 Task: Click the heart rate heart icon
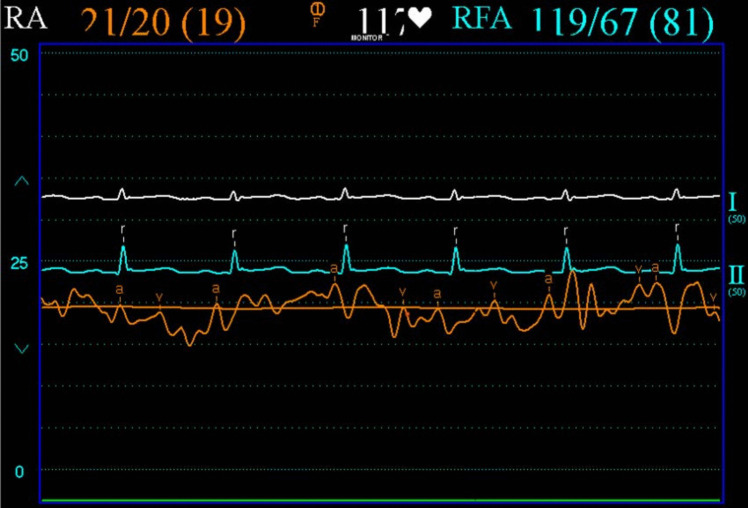[420, 18]
